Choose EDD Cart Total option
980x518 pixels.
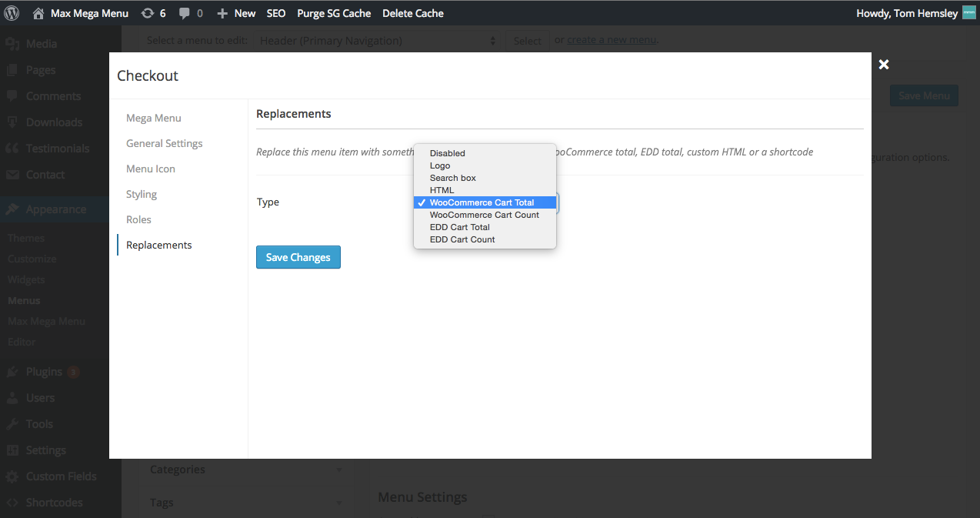click(485, 227)
